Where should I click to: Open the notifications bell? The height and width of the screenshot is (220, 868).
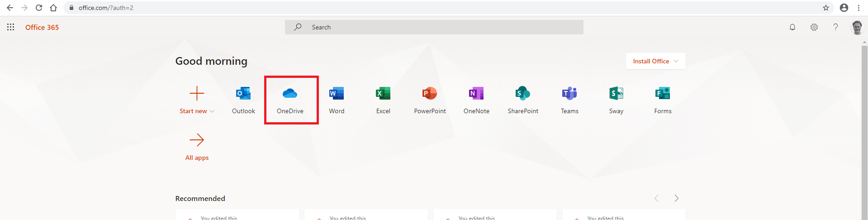[x=792, y=27]
